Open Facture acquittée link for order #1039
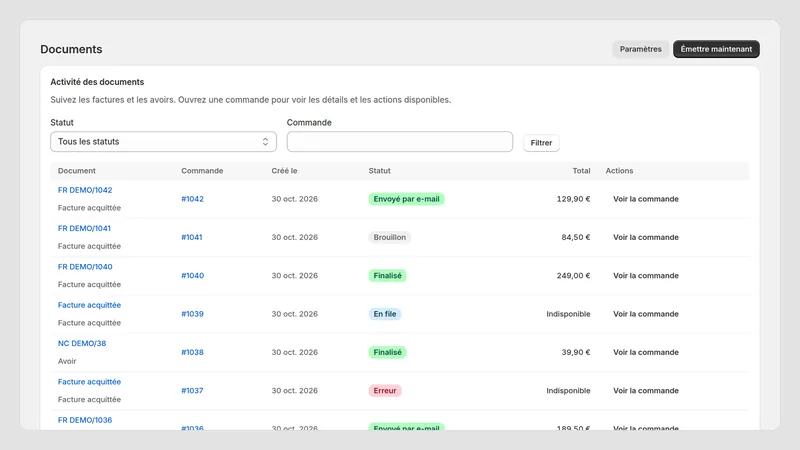Image resolution: width=800 pixels, height=450 pixels. tap(89, 305)
